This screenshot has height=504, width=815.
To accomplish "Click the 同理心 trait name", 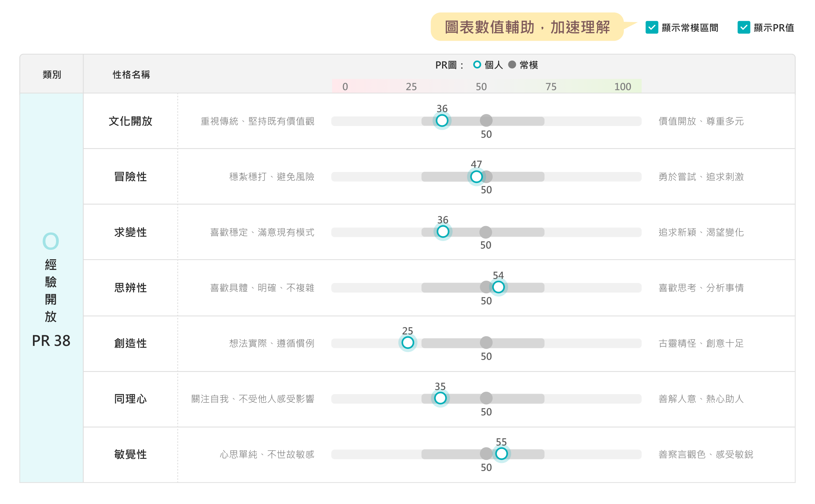I will pyautogui.click(x=130, y=399).
